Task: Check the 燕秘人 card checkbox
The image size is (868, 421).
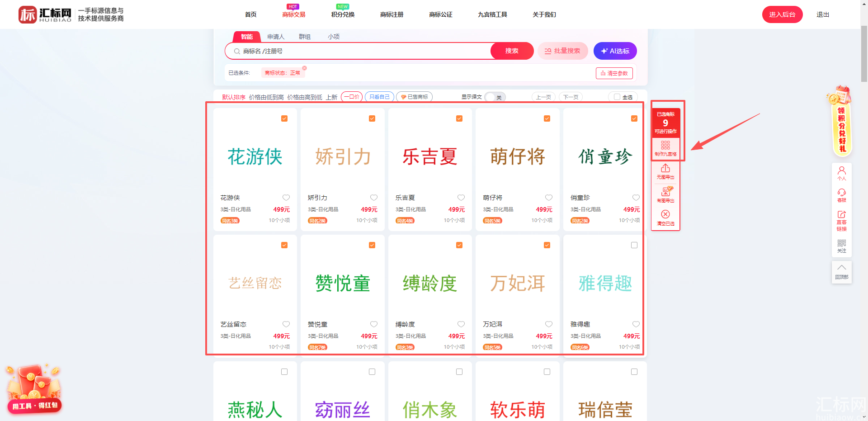Action: point(284,372)
